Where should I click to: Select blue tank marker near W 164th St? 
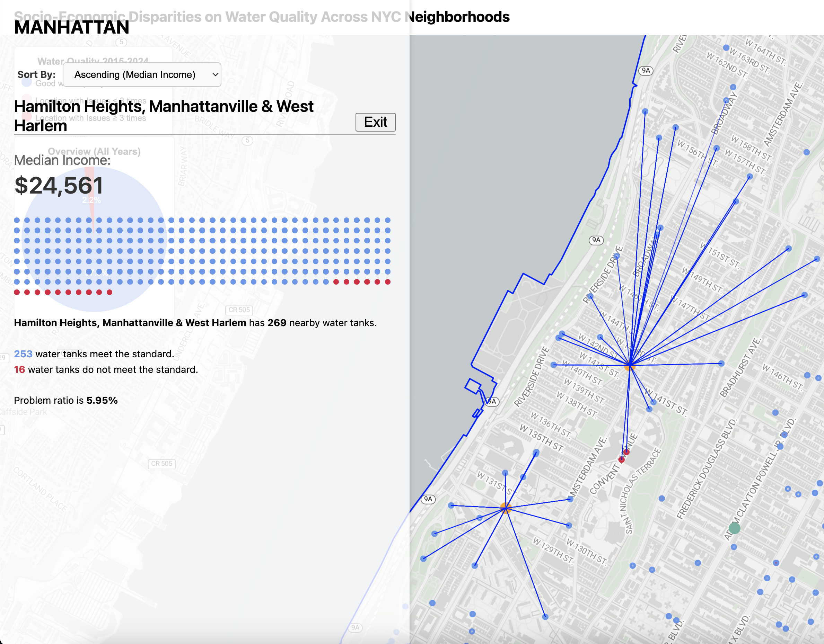pos(726,47)
